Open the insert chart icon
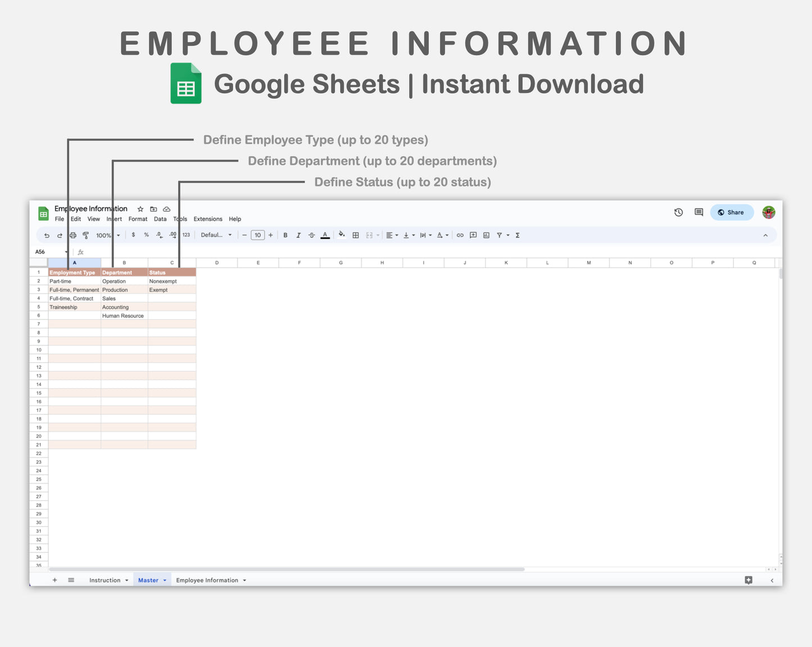812x647 pixels. [485, 235]
